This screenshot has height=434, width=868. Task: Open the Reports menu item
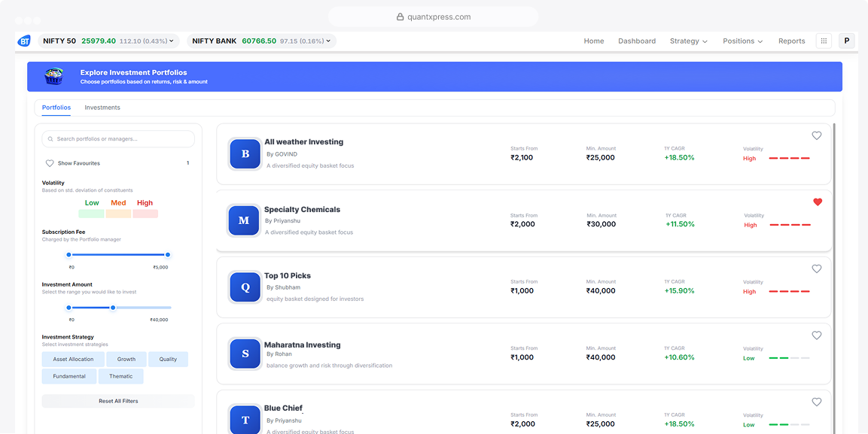(792, 41)
